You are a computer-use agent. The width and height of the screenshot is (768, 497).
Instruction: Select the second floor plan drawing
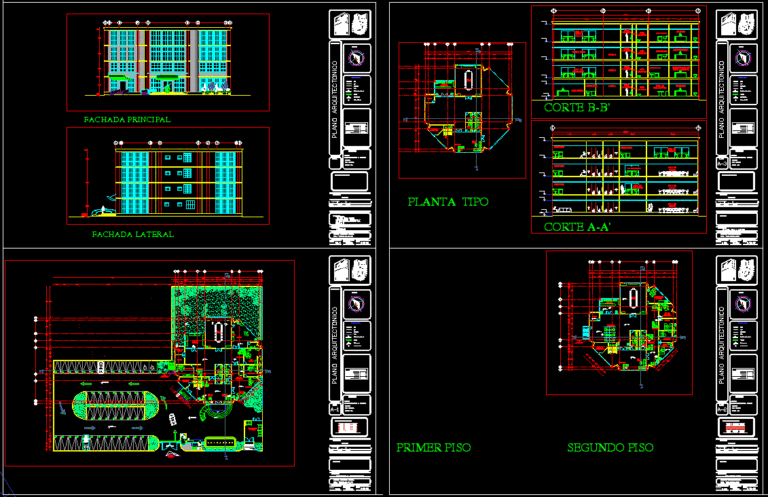(620, 323)
